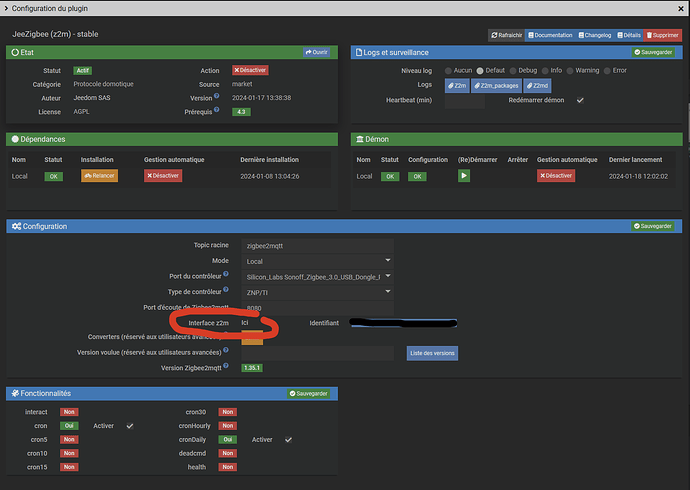
Task: Click help icon beside Version voulue
Action: point(226,350)
